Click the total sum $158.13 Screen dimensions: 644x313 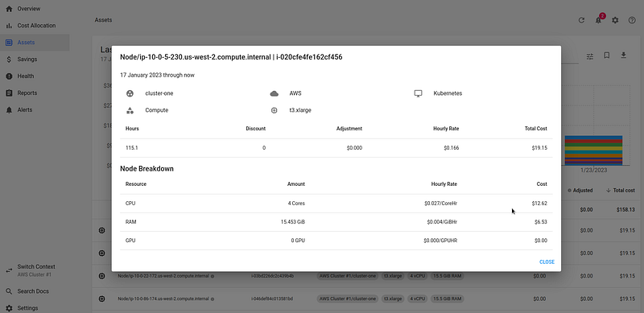click(x=625, y=209)
